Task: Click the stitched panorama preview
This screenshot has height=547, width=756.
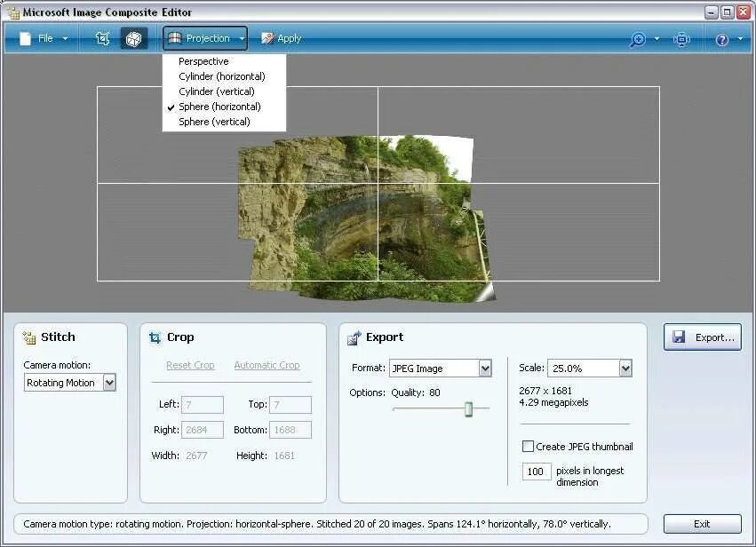Action: 366,218
